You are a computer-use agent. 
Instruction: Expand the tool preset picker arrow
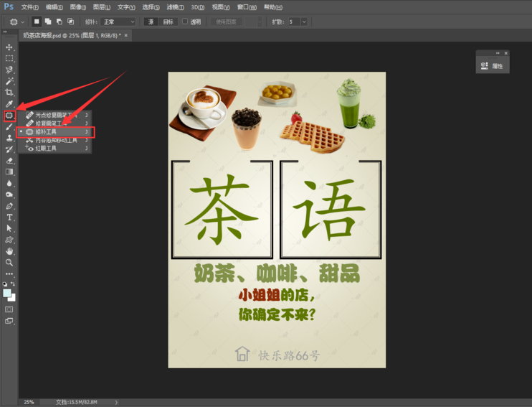[x=23, y=22]
